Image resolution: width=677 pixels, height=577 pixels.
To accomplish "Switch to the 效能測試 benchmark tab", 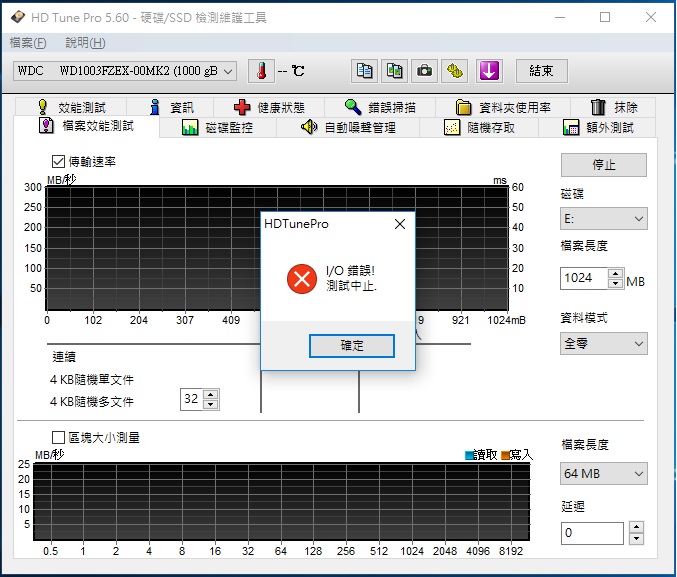I will coord(72,107).
